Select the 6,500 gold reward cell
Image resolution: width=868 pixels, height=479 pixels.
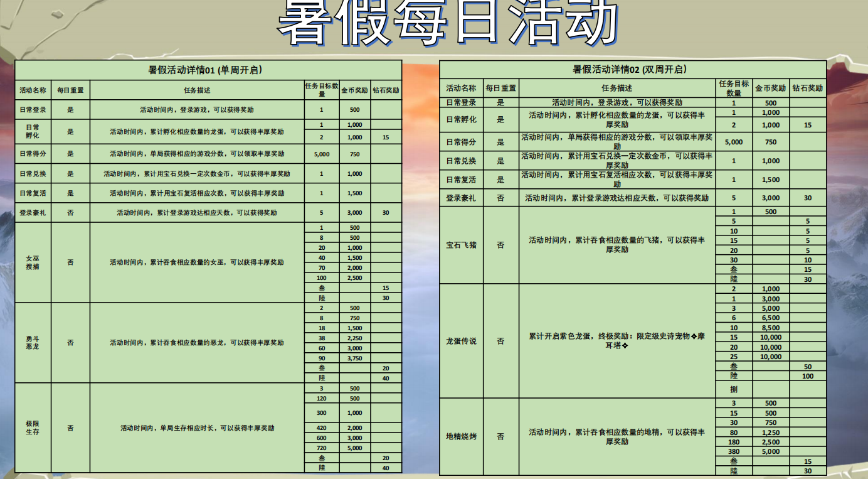pyautogui.click(x=770, y=318)
